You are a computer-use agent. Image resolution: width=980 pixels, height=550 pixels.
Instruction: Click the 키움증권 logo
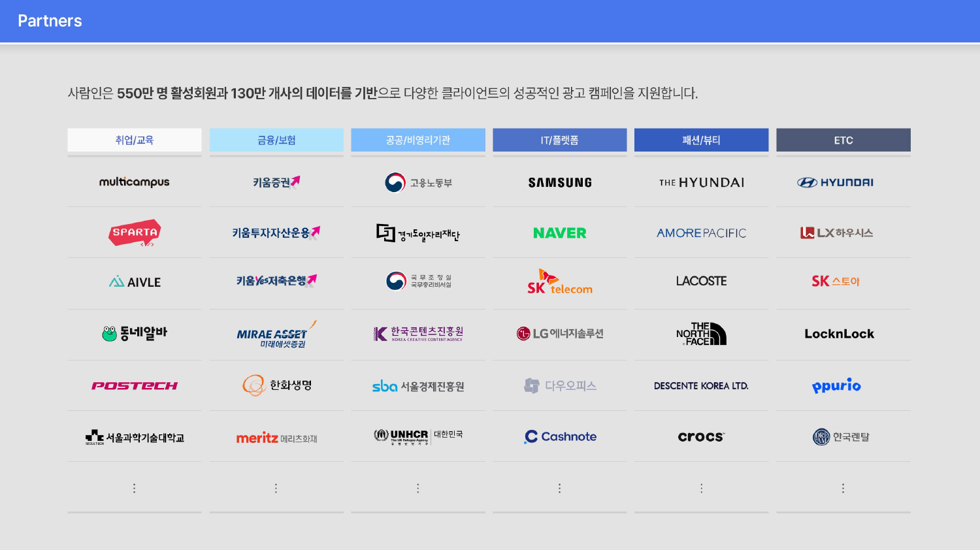(x=276, y=182)
